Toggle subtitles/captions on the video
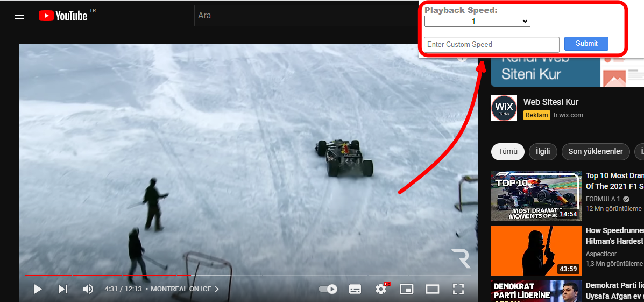This screenshot has height=302, width=644. pyautogui.click(x=355, y=289)
